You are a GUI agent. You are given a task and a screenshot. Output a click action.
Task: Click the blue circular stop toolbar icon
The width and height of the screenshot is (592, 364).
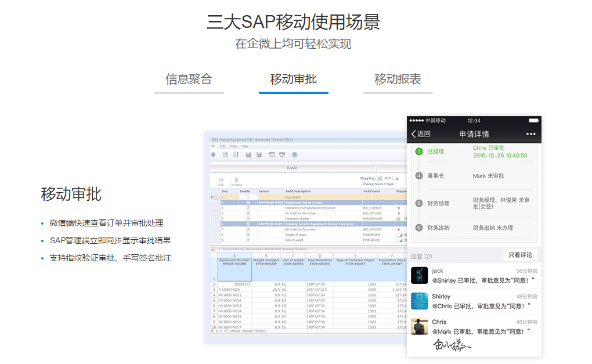pyautogui.click(x=294, y=155)
